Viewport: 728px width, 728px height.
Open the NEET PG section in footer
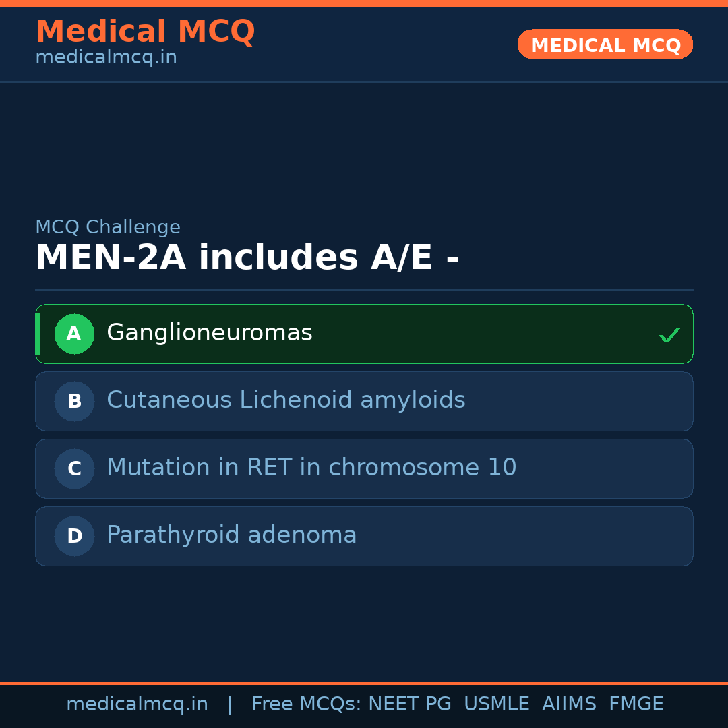click(x=409, y=703)
